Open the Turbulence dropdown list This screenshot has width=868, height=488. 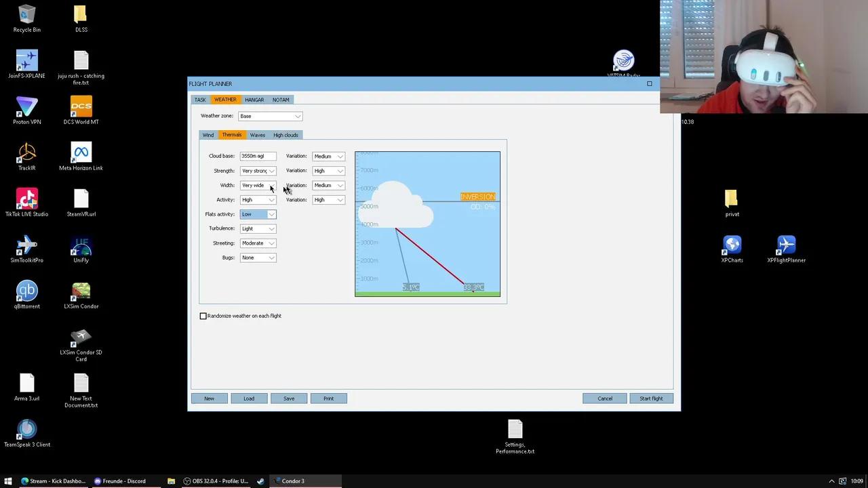pos(258,228)
